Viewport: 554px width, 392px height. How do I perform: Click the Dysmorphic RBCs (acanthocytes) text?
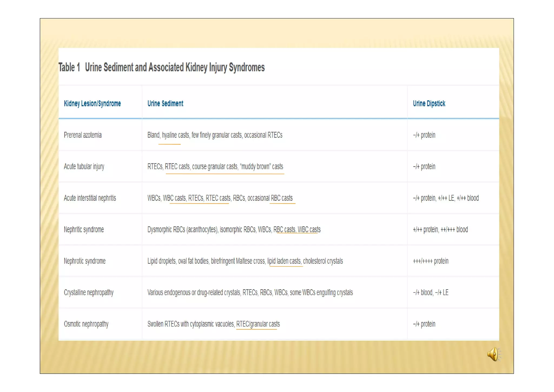(182, 230)
